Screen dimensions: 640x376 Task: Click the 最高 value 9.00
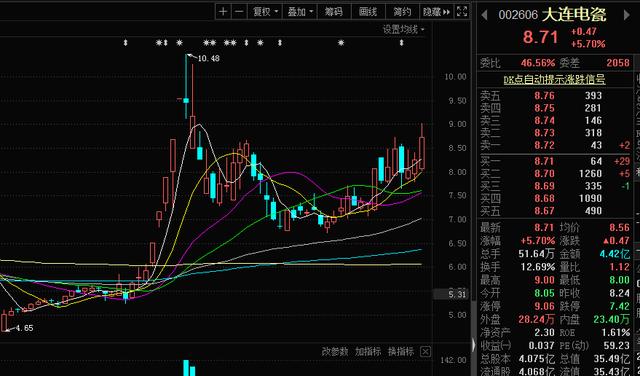544,280
